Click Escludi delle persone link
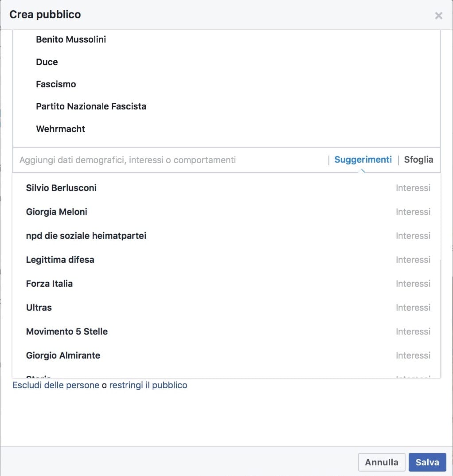453x476 pixels. pos(56,385)
